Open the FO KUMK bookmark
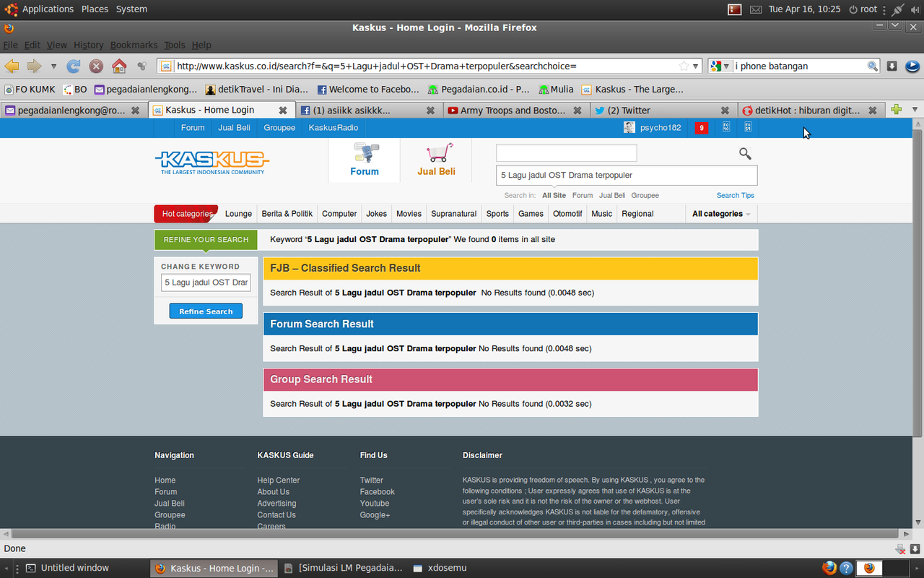This screenshot has height=578, width=924. click(30, 90)
